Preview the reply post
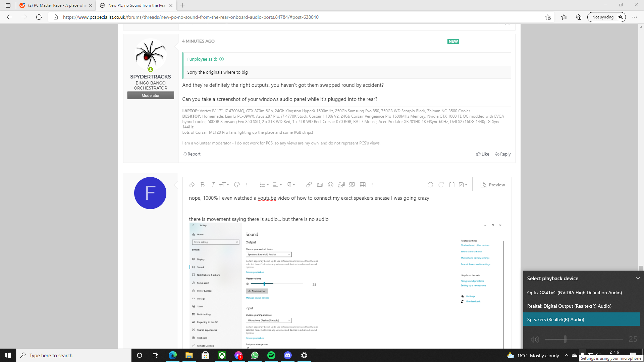The width and height of the screenshot is (644, 362). tap(492, 185)
